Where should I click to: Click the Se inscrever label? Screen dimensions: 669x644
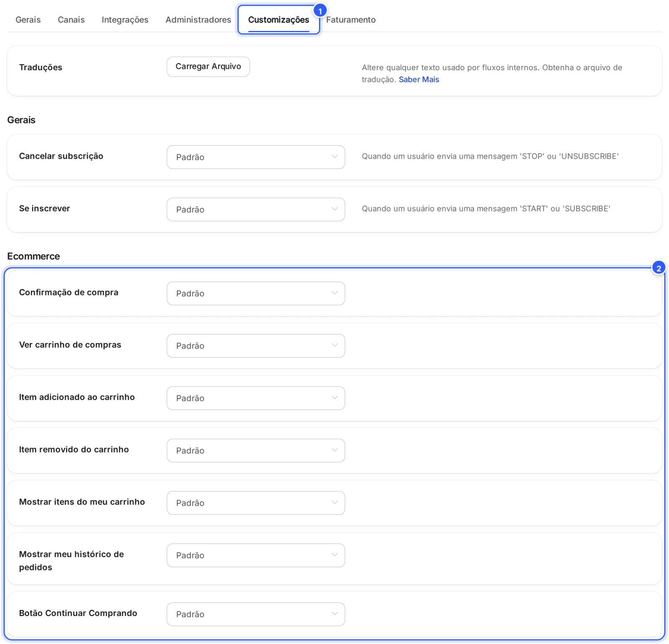click(x=44, y=209)
